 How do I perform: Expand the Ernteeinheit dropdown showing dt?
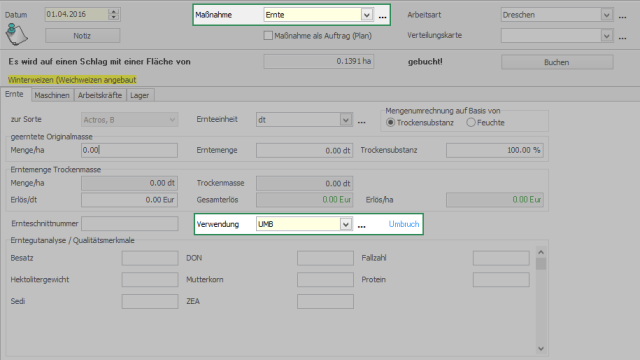tap(346, 120)
